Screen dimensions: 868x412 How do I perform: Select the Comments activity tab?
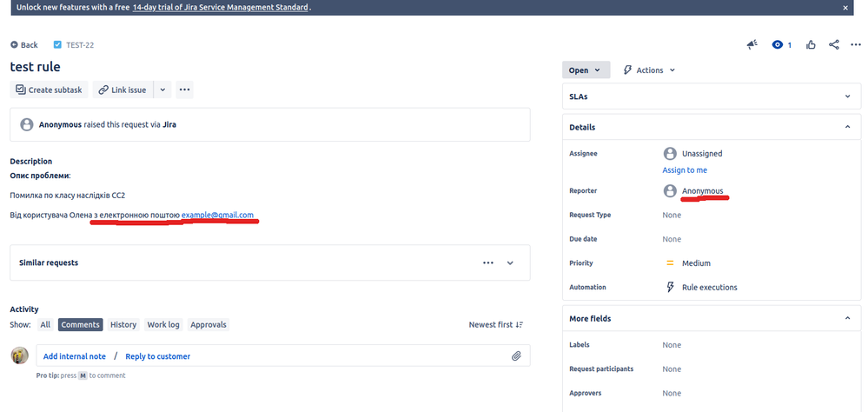80,324
